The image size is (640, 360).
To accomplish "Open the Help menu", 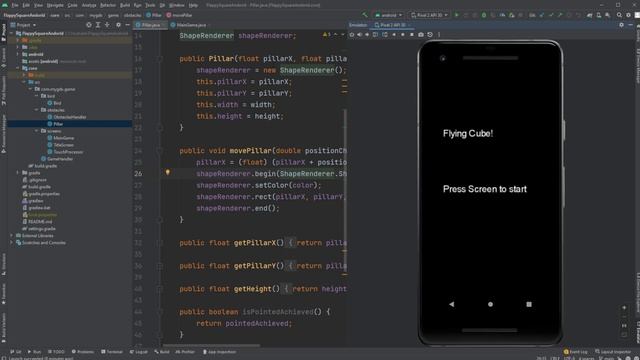I will pyautogui.click(x=193, y=5).
